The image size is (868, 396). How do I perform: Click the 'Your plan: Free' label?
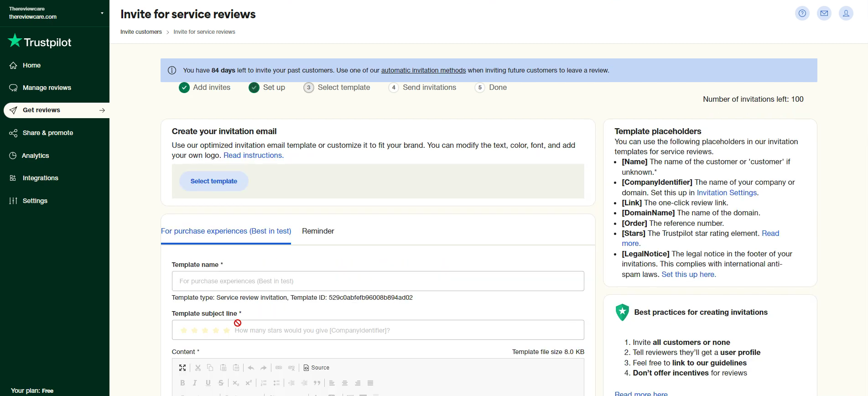[32, 391]
